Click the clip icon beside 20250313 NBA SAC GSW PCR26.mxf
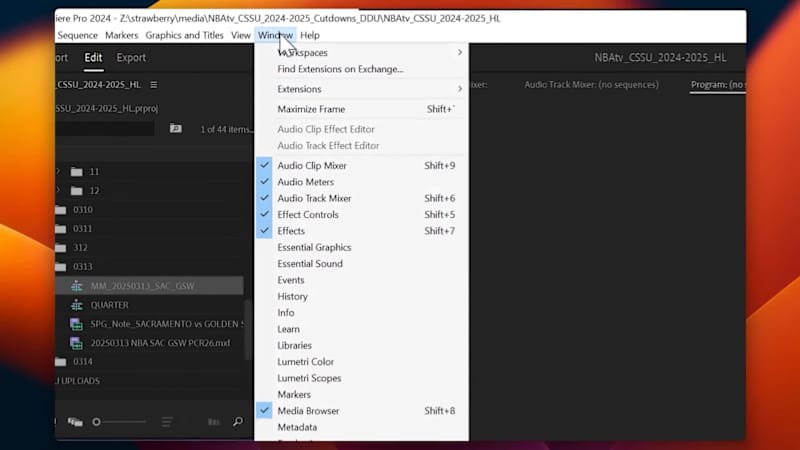Viewport: 800px width, 450px height. coord(77,343)
